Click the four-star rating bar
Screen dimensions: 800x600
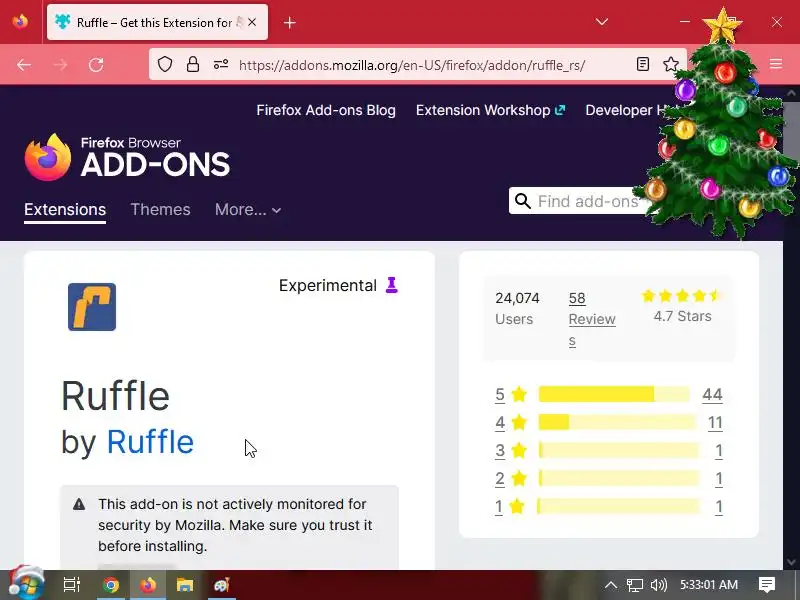(x=617, y=422)
